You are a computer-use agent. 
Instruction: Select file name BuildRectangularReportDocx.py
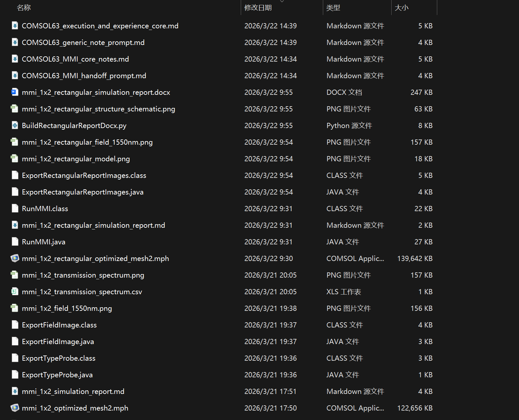click(74, 125)
